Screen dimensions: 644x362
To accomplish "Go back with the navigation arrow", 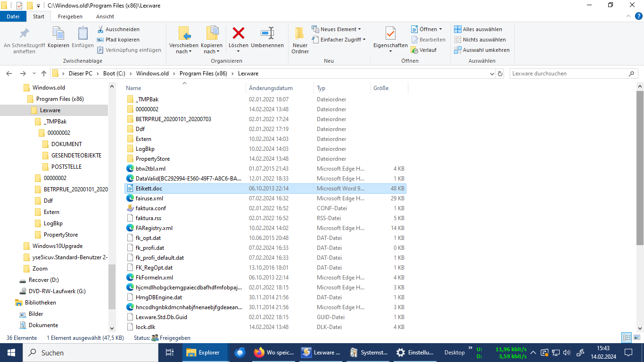I will pyautogui.click(x=9, y=74).
